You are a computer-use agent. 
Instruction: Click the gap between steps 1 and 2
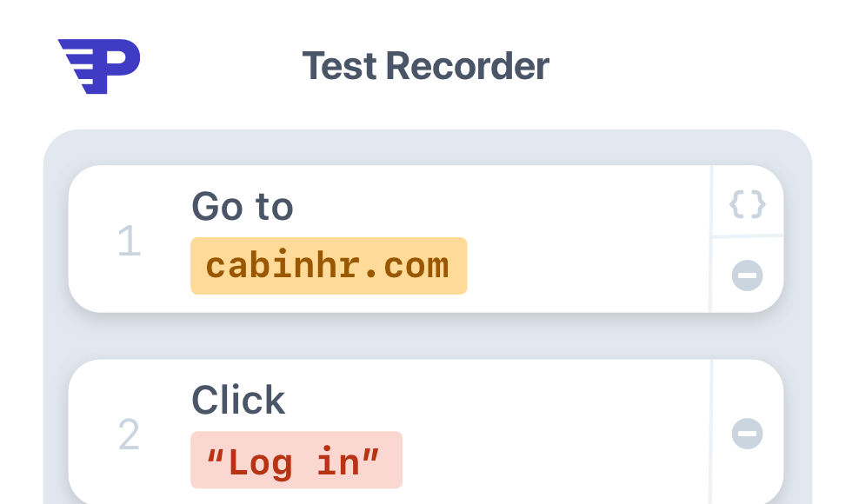click(x=426, y=335)
